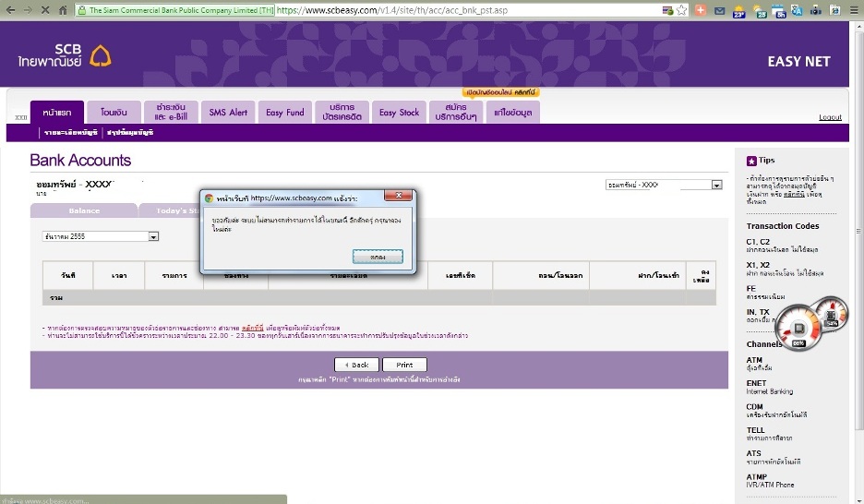
Task: Open the Easy Stock tab
Action: 399,113
